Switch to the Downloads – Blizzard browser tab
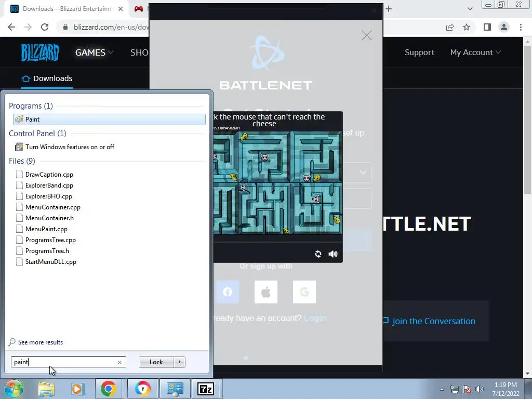 point(67,9)
